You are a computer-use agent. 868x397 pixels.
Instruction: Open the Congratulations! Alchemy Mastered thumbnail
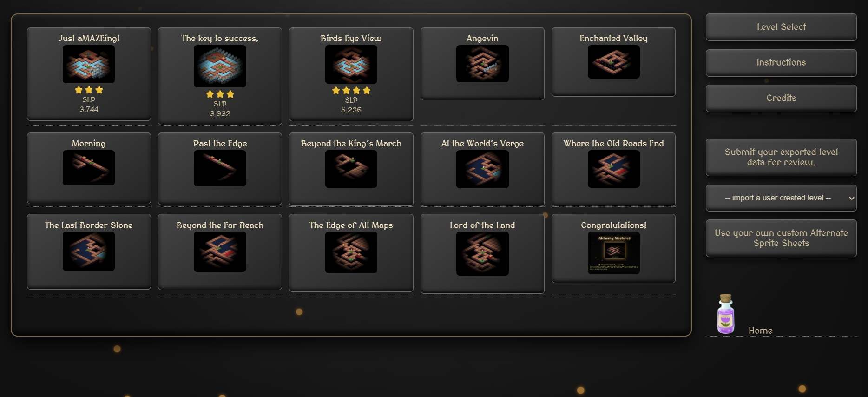(613, 253)
